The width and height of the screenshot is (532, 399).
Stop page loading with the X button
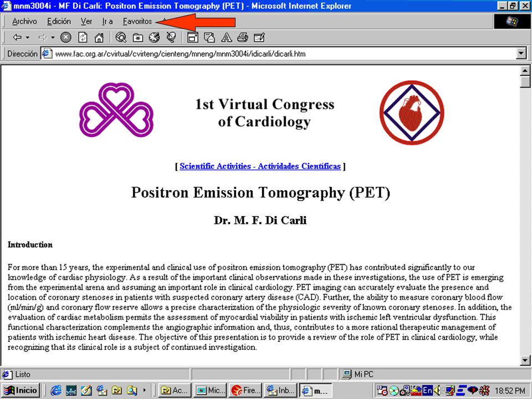(x=65, y=37)
